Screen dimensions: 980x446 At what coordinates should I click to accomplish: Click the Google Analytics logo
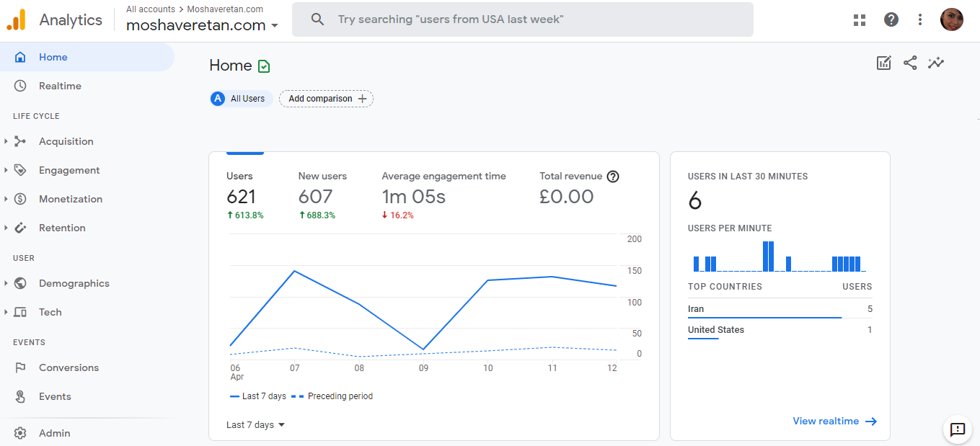[x=16, y=19]
